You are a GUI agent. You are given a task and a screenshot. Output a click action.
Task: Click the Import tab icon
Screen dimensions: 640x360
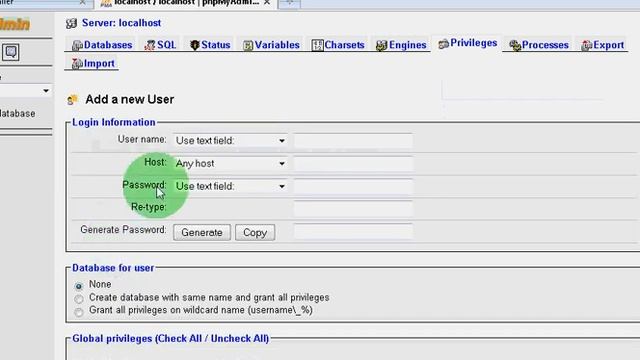[x=77, y=64]
